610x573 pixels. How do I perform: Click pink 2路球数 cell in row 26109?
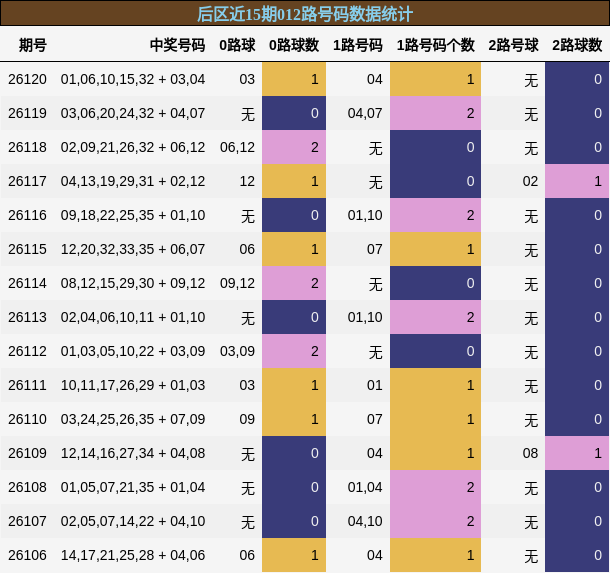coord(577,453)
